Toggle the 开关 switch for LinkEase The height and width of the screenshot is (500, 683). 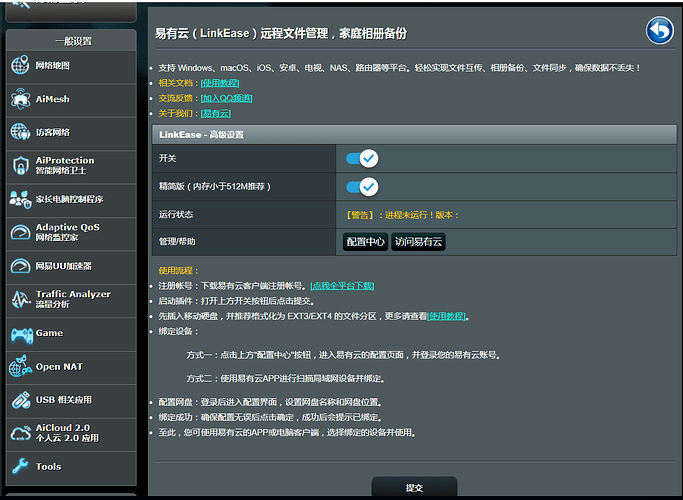pyautogui.click(x=361, y=158)
